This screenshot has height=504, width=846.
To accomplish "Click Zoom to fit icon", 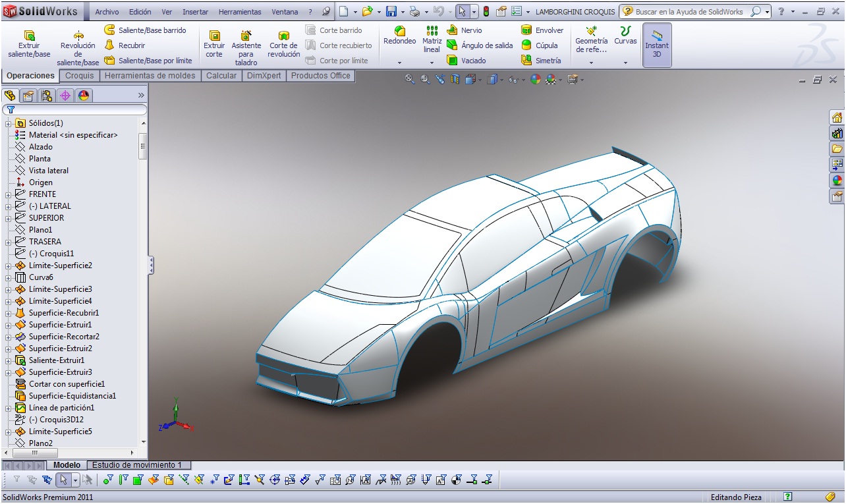I will [409, 79].
